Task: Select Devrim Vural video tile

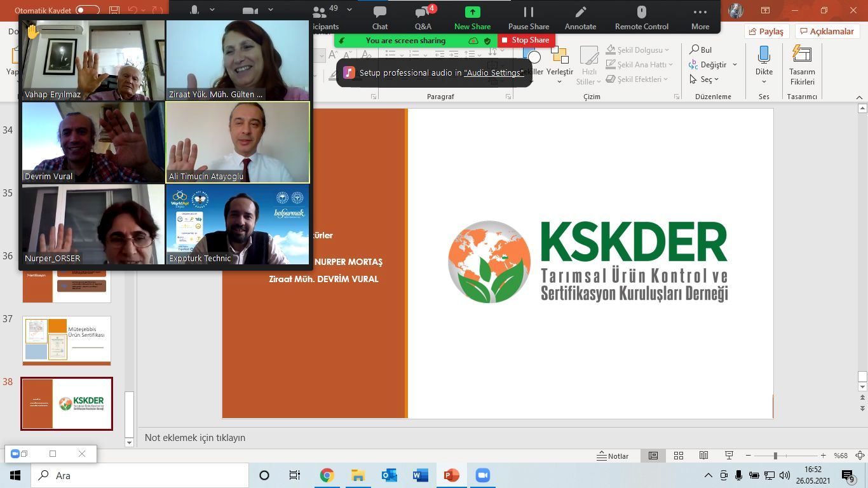Action: (93, 142)
